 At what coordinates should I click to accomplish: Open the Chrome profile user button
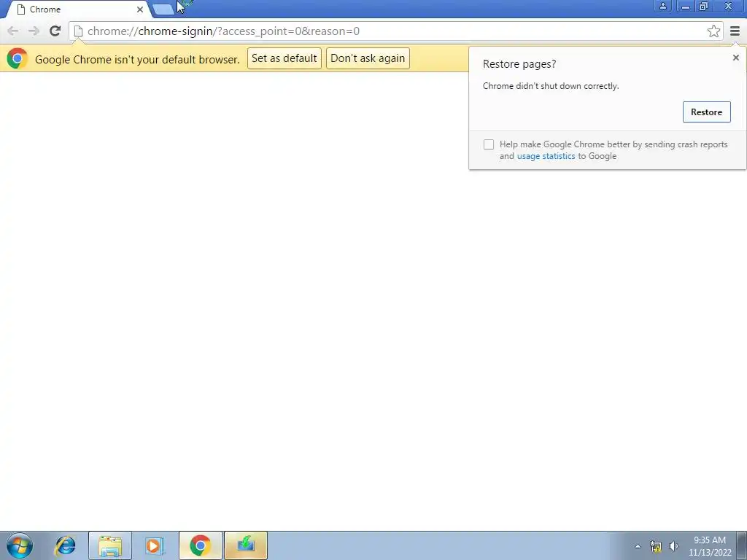pyautogui.click(x=662, y=6)
